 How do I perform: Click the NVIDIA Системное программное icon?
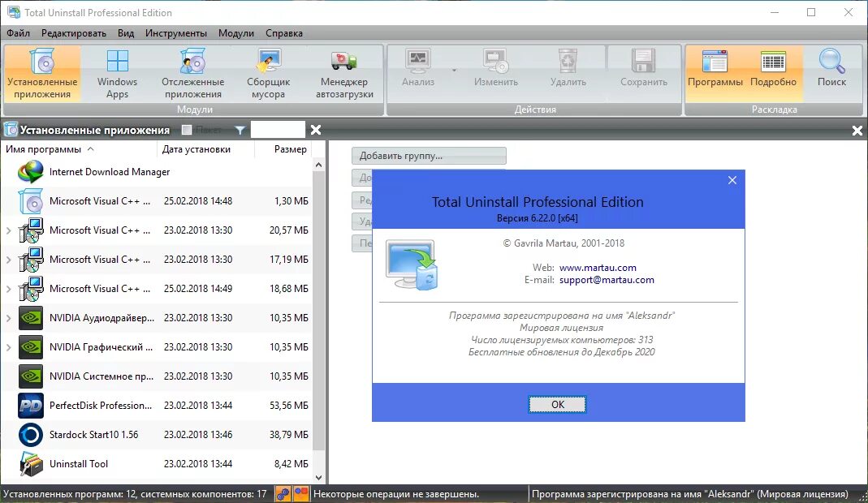30,376
